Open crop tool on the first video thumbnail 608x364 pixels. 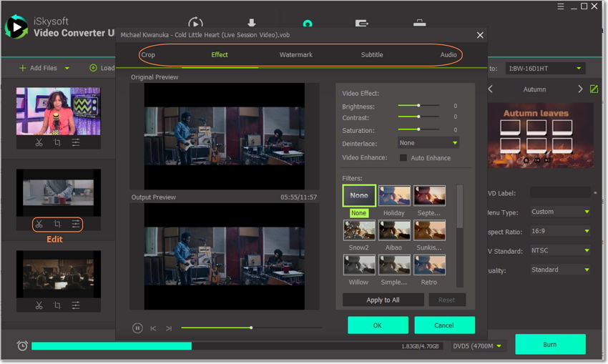57,142
